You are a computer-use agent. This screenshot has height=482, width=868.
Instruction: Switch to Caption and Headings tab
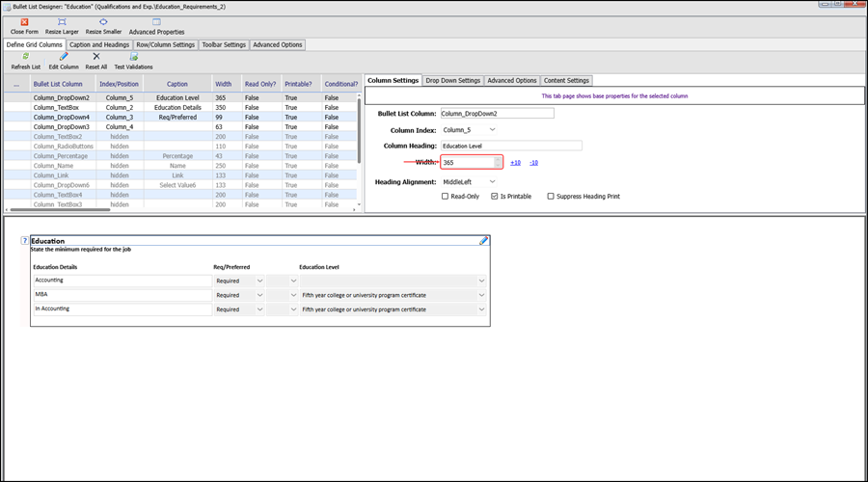tap(99, 44)
